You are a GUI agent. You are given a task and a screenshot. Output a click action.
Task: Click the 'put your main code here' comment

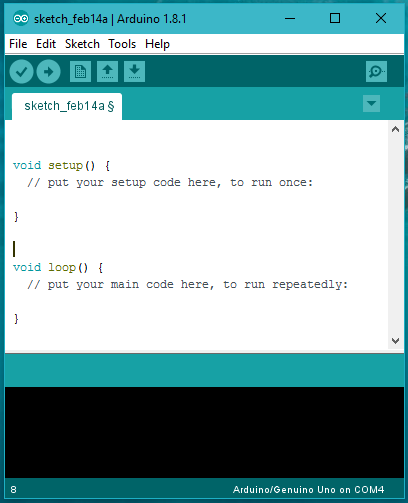[x=188, y=285]
